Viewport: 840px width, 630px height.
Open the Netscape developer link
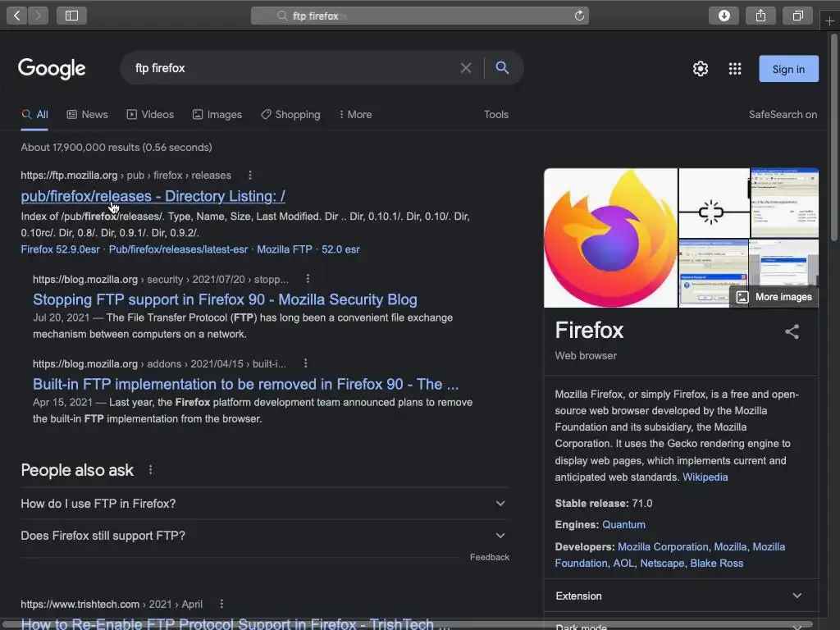point(662,563)
